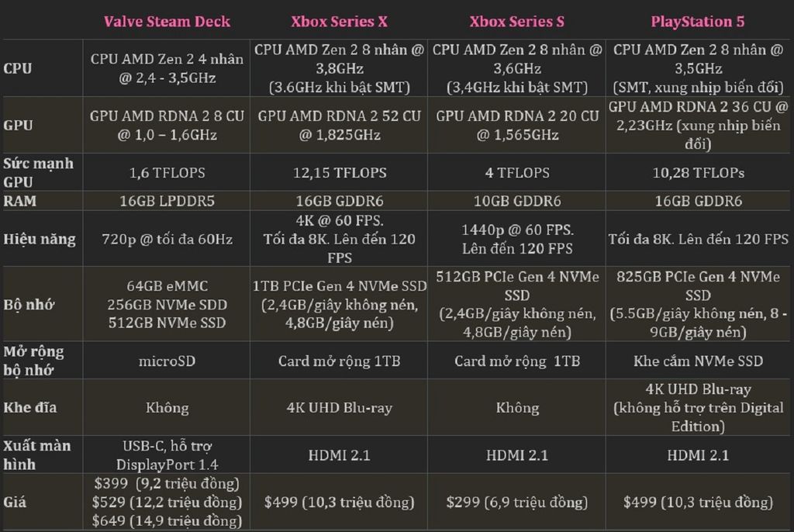Select the 16GB LPDDR5 cell
This screenshot has height=532, width=794.
167,201
